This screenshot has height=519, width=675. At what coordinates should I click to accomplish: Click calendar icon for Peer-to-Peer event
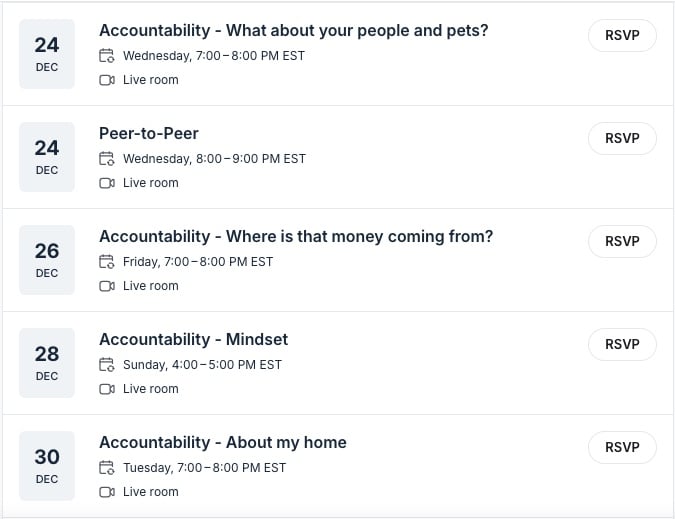pos(107,159)
